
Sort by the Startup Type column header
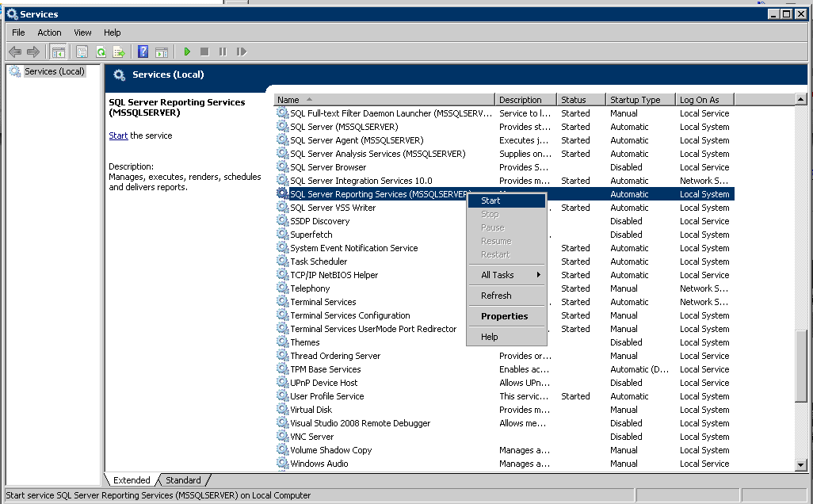[x=641, y=100]
